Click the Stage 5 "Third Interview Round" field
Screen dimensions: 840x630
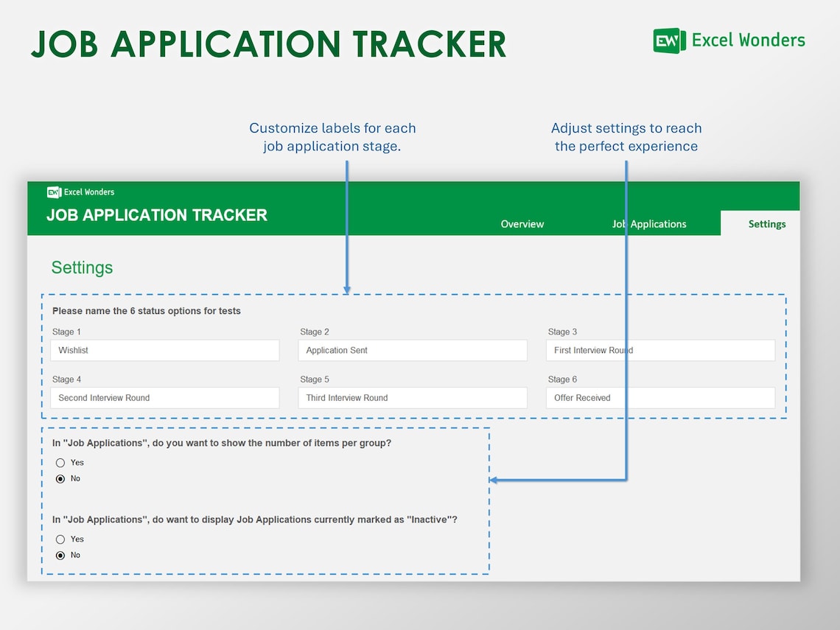click(x=413, y=397)
